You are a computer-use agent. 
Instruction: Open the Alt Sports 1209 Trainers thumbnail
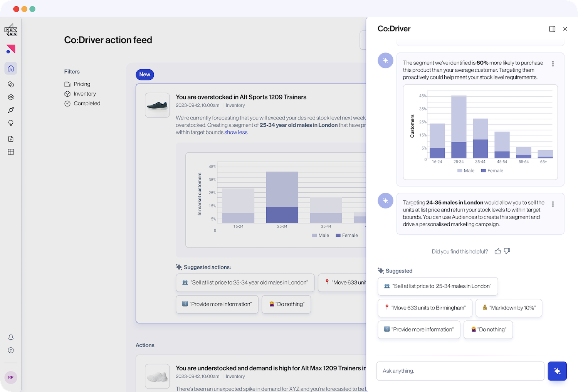click(x=157, y=105)
